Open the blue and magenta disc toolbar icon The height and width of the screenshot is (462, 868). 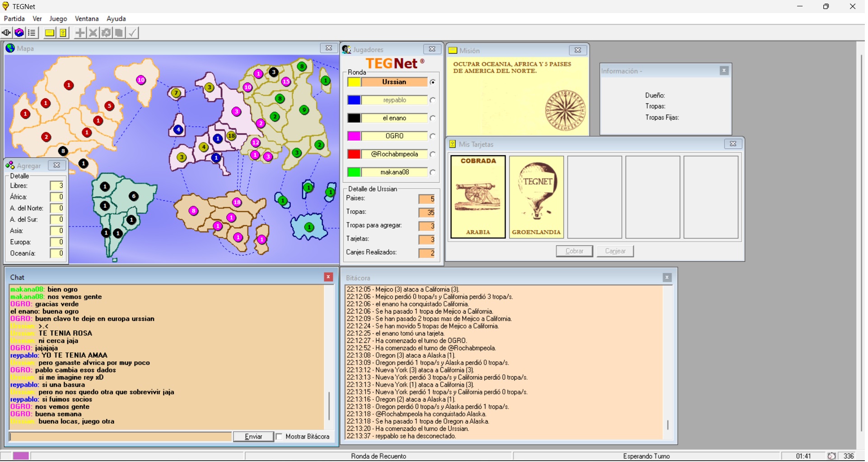pyautogui.click(x=19, y=33)
